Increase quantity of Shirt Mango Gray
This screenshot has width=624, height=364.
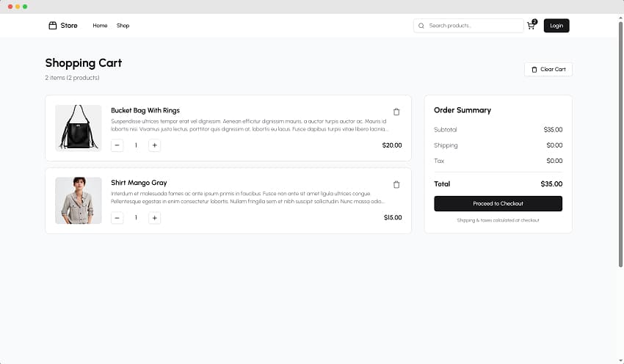[154, 218]
